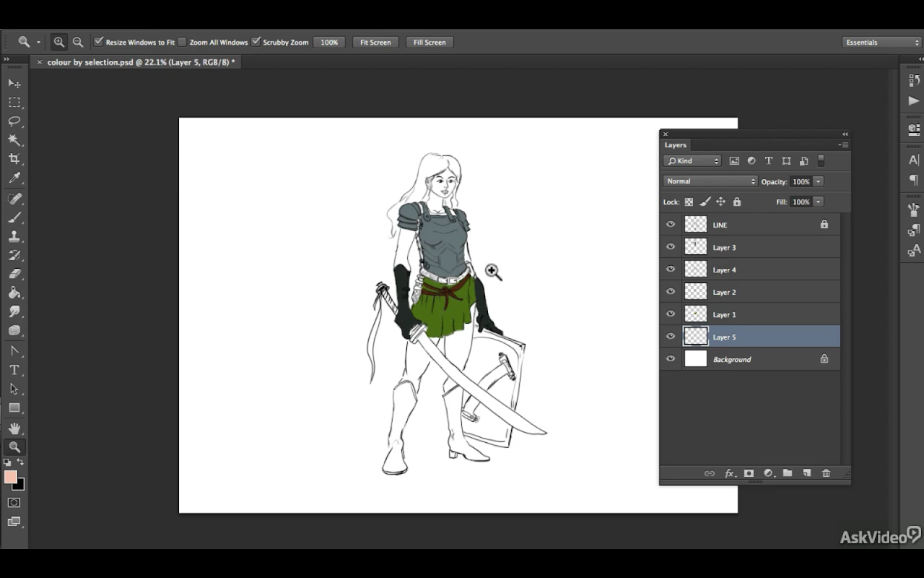Click the Fill Screen button
The image size is (924, 578).
pyautogui.click(x=430, y=42)
